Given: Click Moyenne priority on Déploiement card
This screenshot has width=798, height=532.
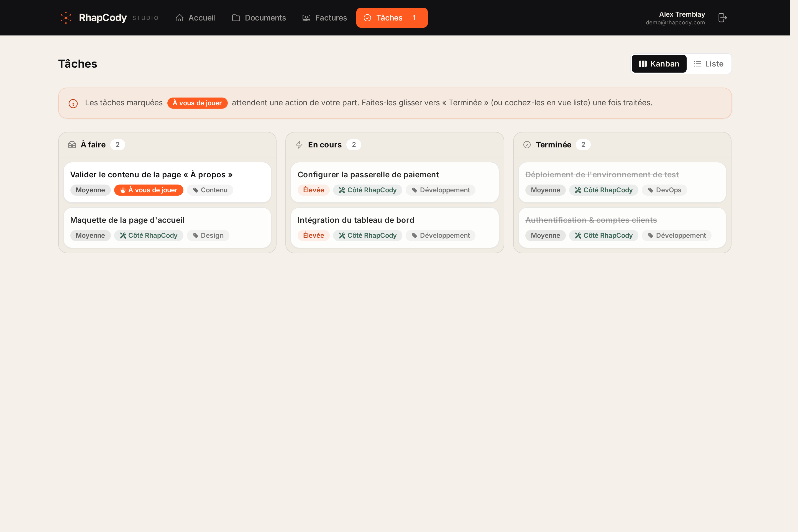Looking at the screenshot, I should click(x=545, y=190).
